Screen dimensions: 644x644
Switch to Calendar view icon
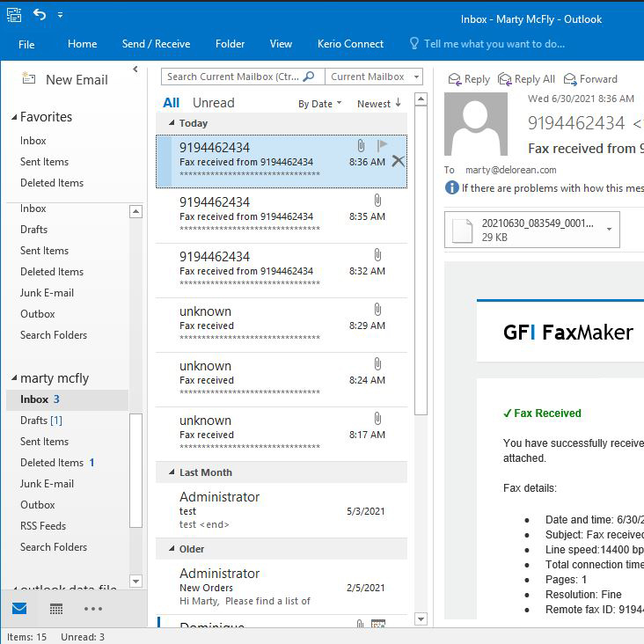(x=56, y=609)
